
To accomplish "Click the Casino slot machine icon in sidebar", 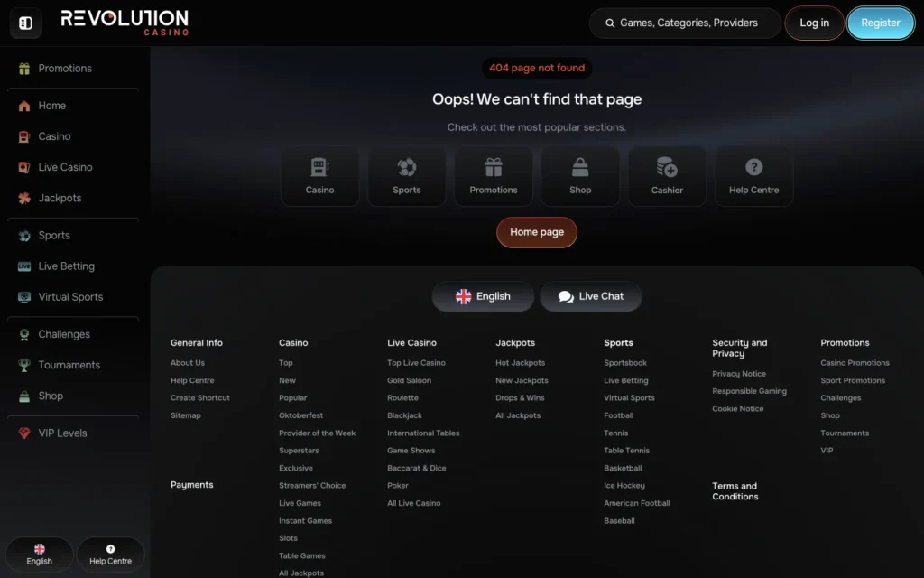I will tap(24, 136).
